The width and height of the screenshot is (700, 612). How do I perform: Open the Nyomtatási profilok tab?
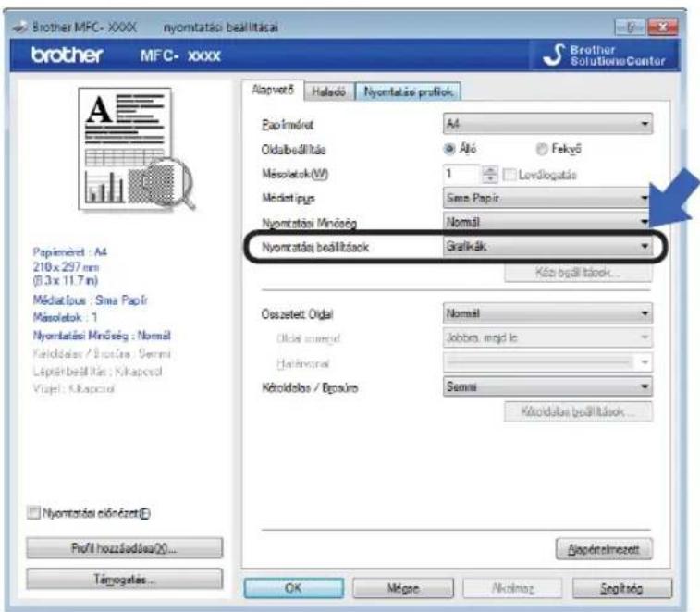pyautogui.click(x=408, y=92)
